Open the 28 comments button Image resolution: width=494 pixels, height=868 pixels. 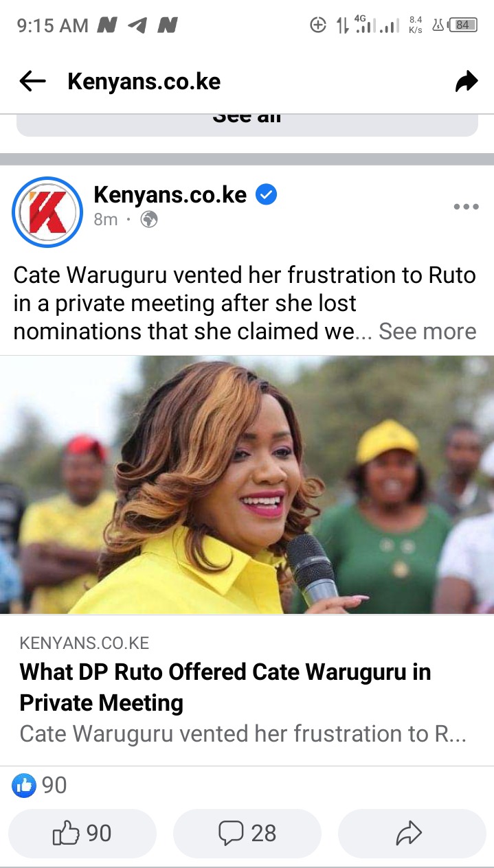(247, 834)
